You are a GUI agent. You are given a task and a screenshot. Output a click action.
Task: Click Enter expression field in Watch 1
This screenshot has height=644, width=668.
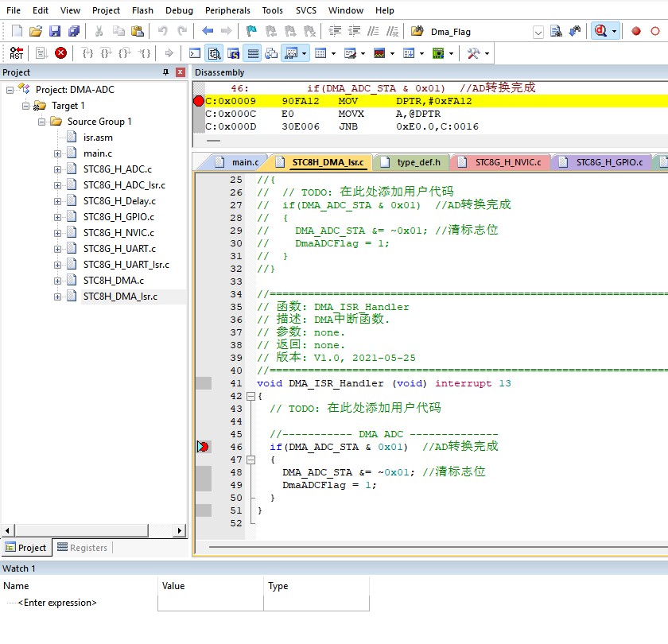coord(57,603)
